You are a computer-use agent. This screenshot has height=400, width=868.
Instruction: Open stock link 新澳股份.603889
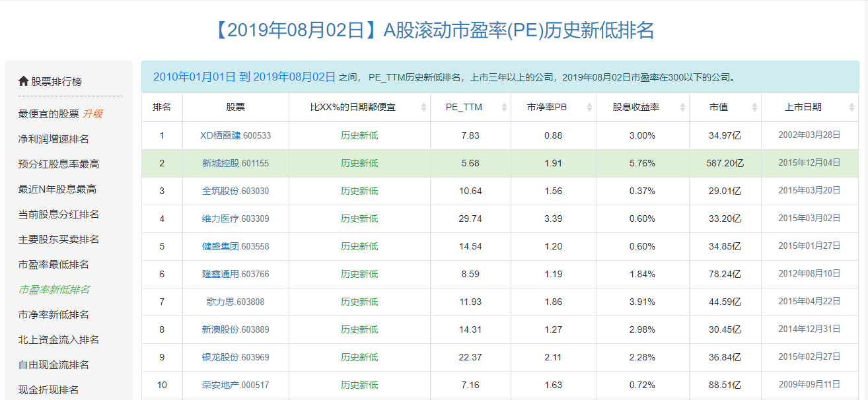click(235, 329)
